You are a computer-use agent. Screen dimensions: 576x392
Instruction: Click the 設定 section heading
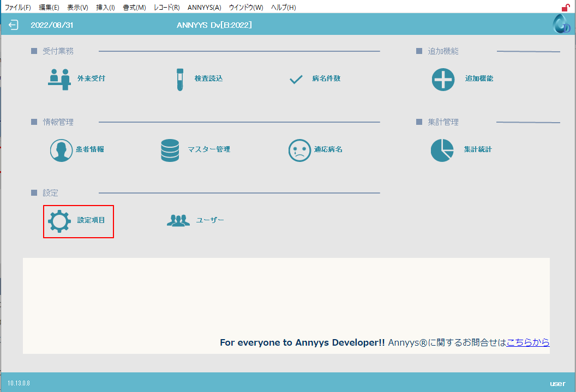[x=50, y=192]
